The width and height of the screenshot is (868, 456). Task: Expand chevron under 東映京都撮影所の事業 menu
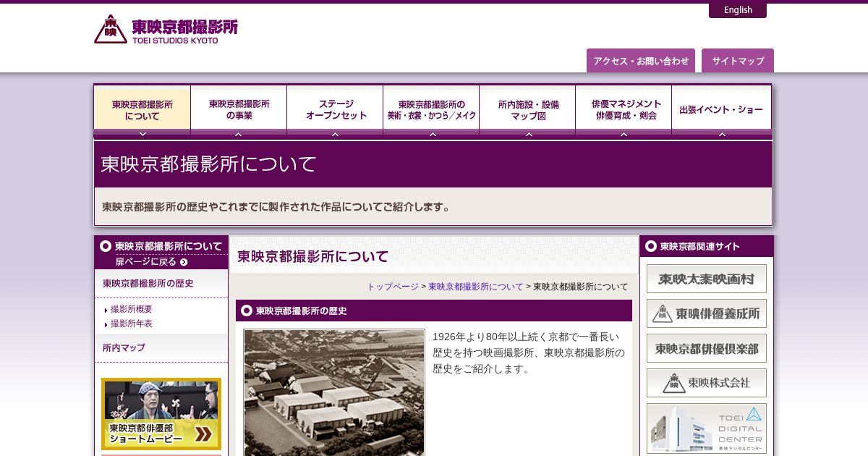(x=239, y=135)
